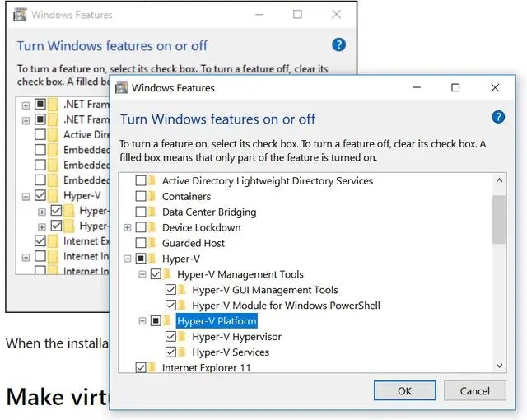Click the feature list scrollbar thumb
This screenshot has height=420, width=527.
click(499, 219)
